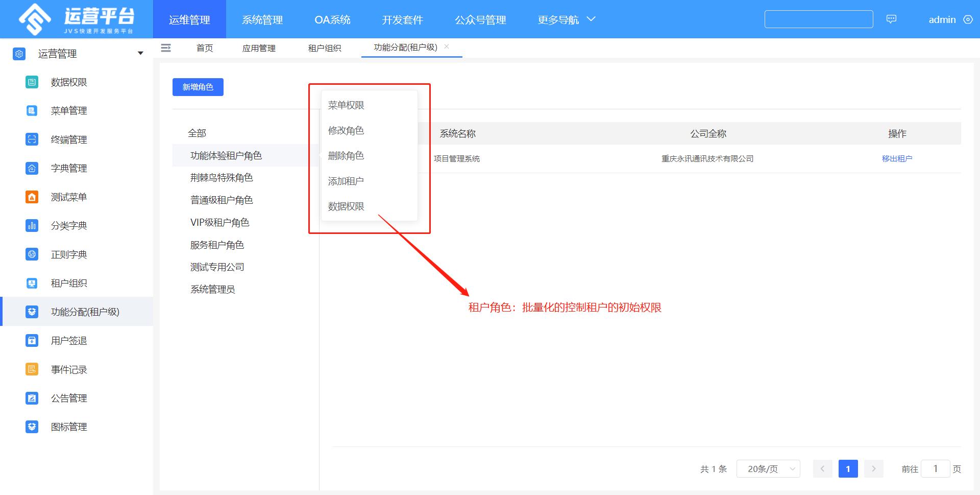Click the 分类字典 chart icon

tap(32, 225)
